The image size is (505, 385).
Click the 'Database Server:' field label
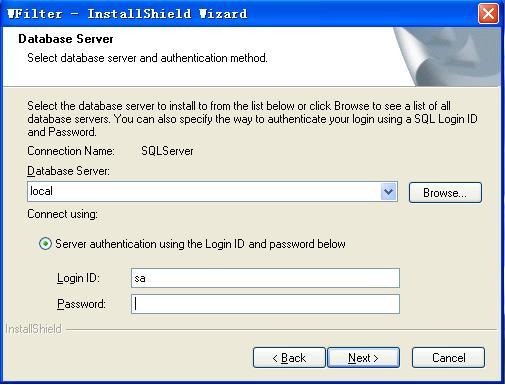coord(68,171)
